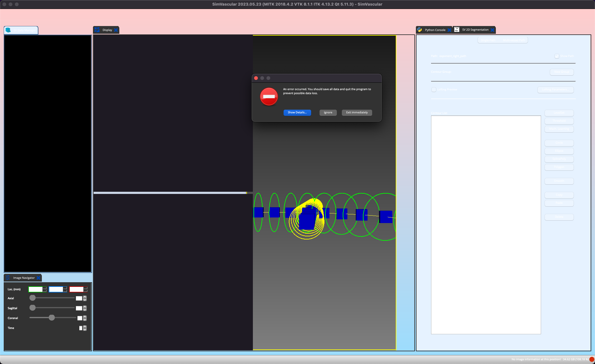Click the SV Data Manager cube icon
The width and height of the screenshot is (595, 364).
[x=8, y=30]
